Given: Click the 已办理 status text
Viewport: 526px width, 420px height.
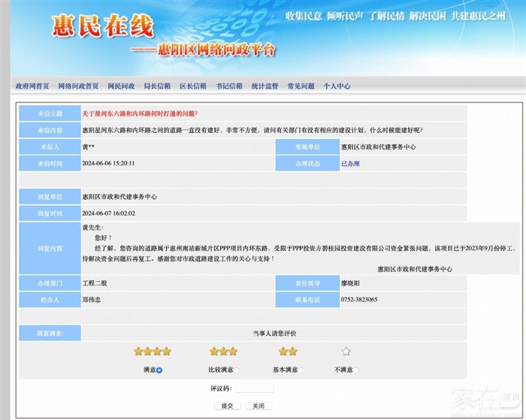Looking at the screenshot, I should coord(350,163).
